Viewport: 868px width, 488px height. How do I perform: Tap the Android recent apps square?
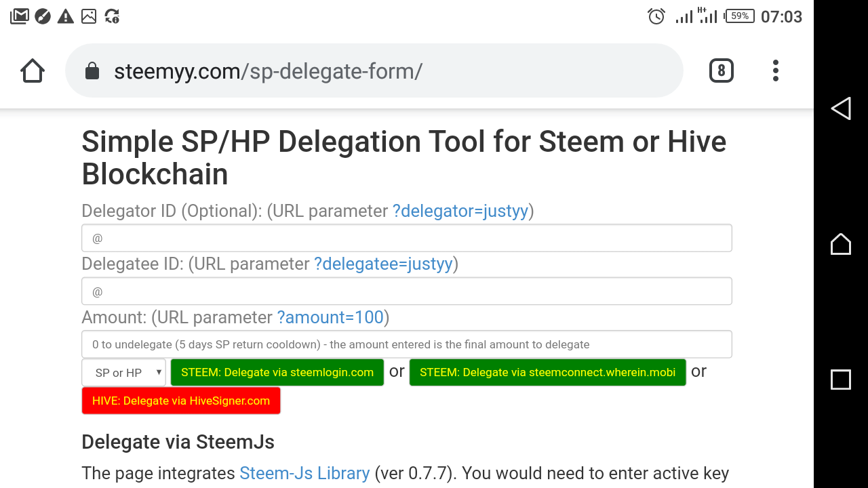[x=841, y=380]
